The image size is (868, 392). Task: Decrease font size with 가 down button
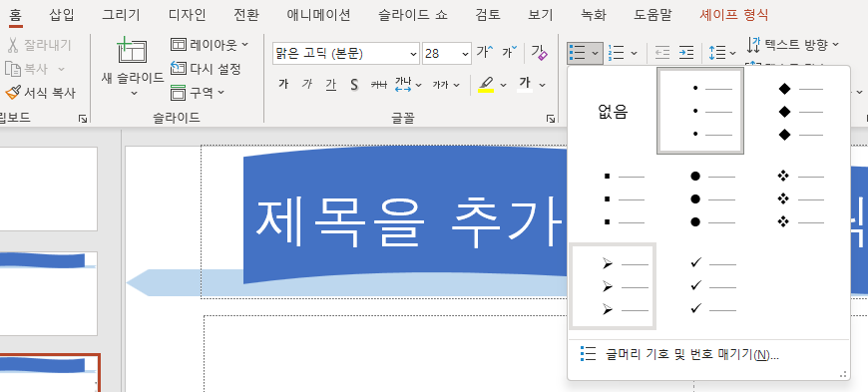[x=509, y=53]
